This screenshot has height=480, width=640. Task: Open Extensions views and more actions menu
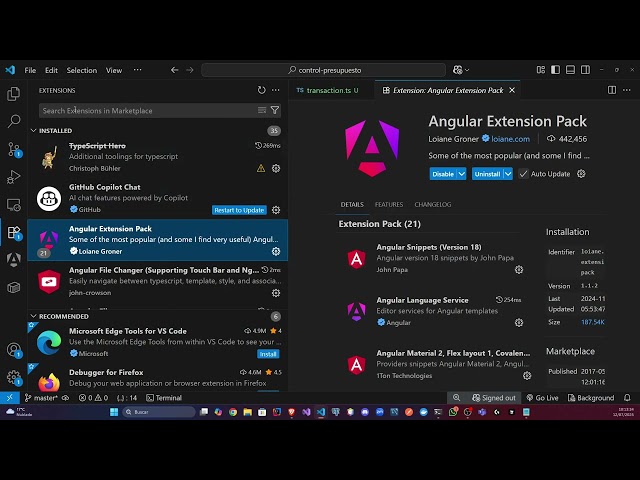[276, 90]
